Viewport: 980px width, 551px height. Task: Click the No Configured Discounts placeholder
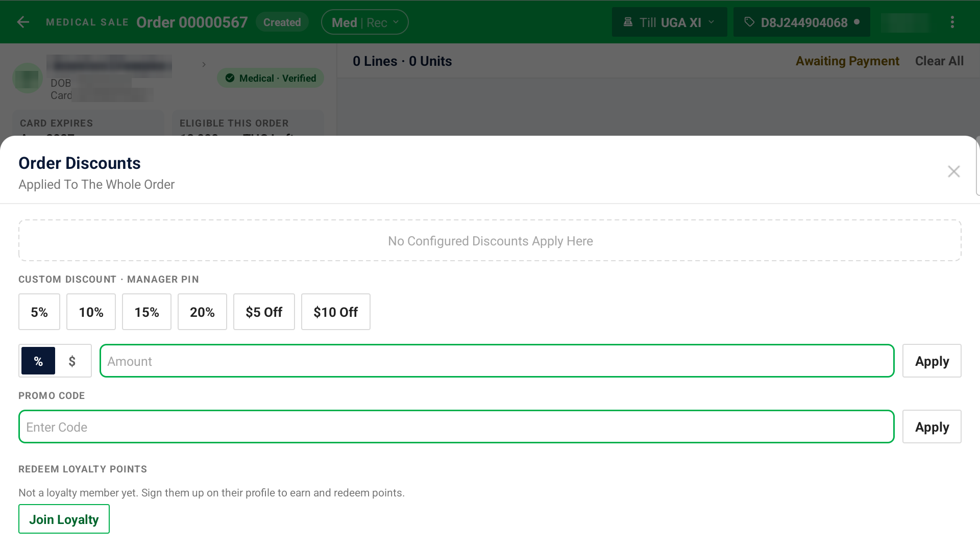pos(490,241)
